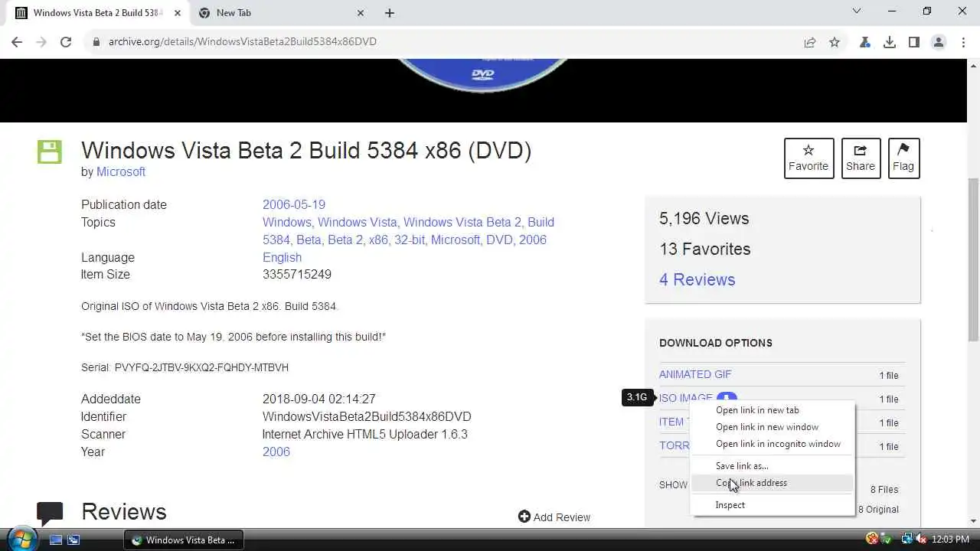This screenshot has width=980, height=551.
Task: Open the ANIMATED GIF download link
Action: point(695,374)
